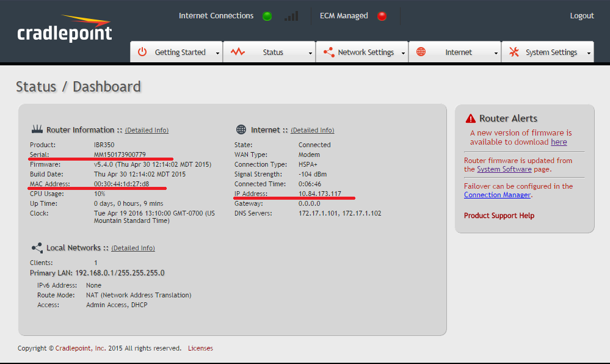Open the Status menu

click(x=269, y=52)
